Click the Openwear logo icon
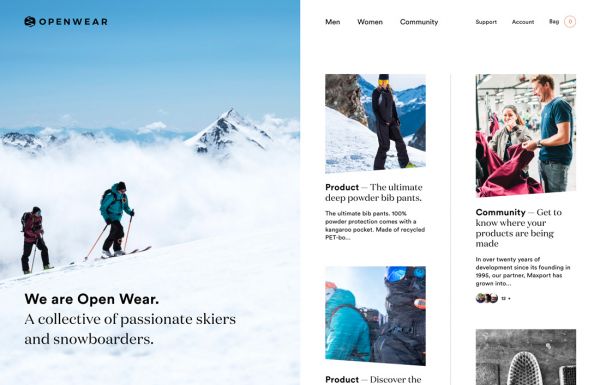 (x=30, y=21)
